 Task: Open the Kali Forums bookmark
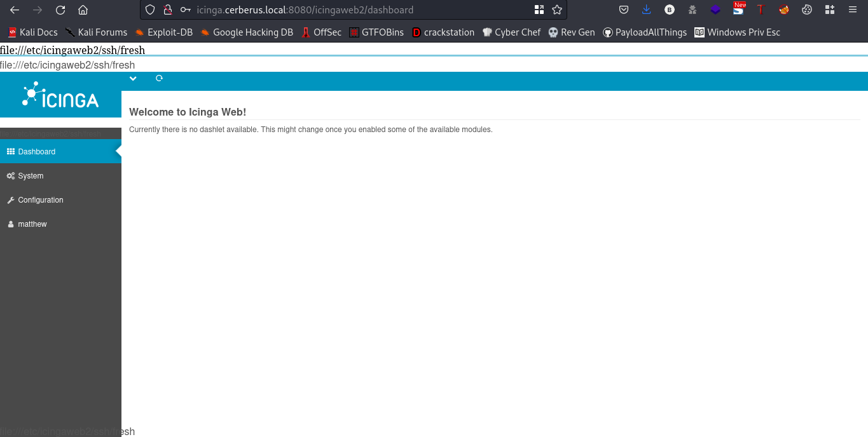coord(96,32)
